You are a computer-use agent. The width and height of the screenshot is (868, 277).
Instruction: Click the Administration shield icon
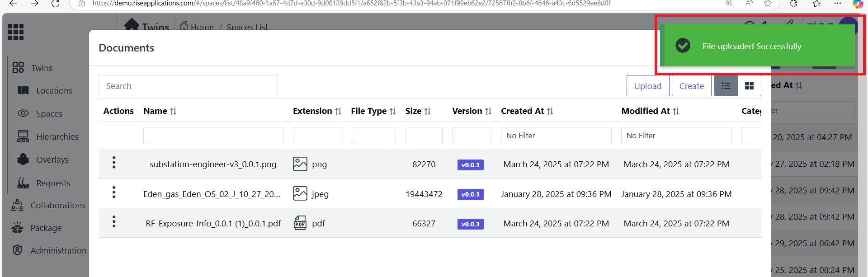pos(17,250)
